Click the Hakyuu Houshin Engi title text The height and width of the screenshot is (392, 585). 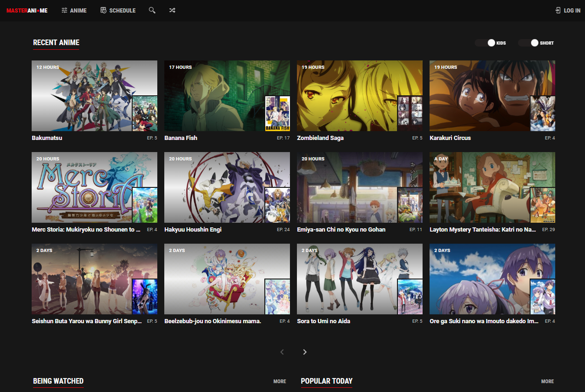pyautogui.click(x=193, y=230)
